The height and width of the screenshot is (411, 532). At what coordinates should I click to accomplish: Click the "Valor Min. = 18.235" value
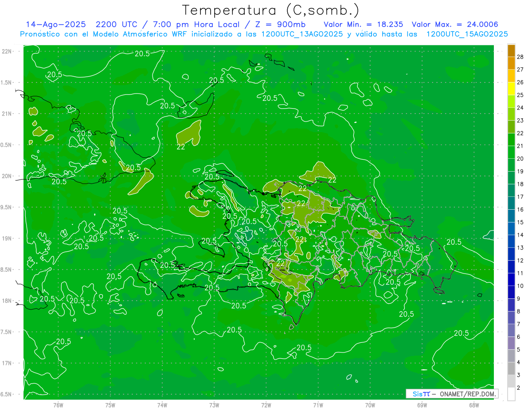coord(364,24)
